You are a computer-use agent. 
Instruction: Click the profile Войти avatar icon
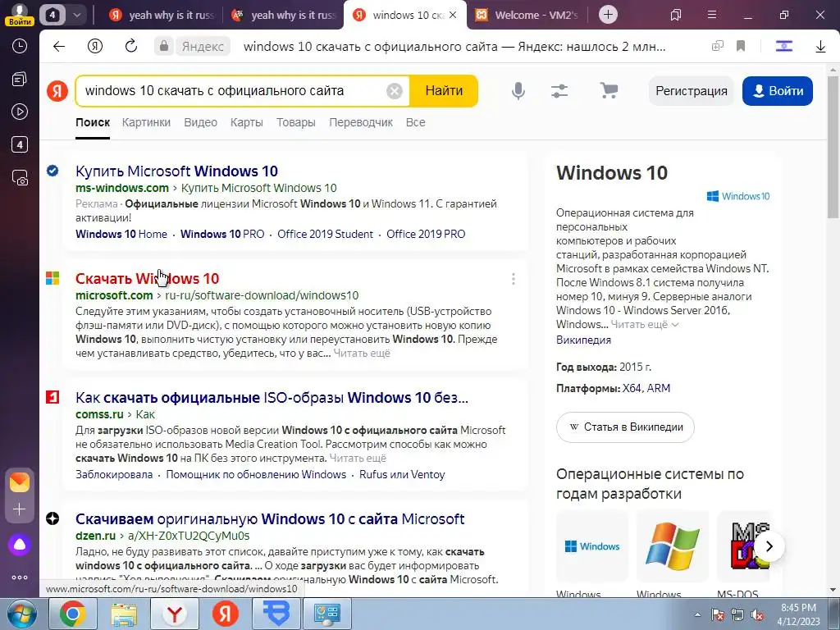tap(20, 14)
